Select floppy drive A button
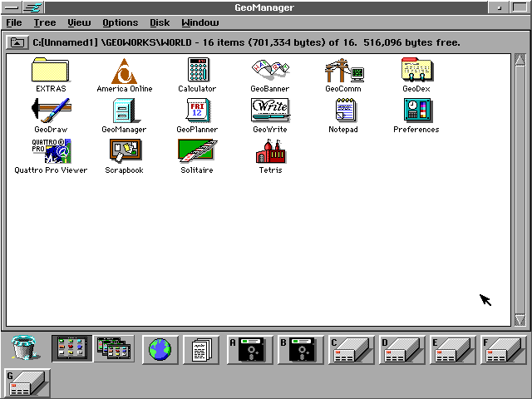 click(x=249, y=349)
